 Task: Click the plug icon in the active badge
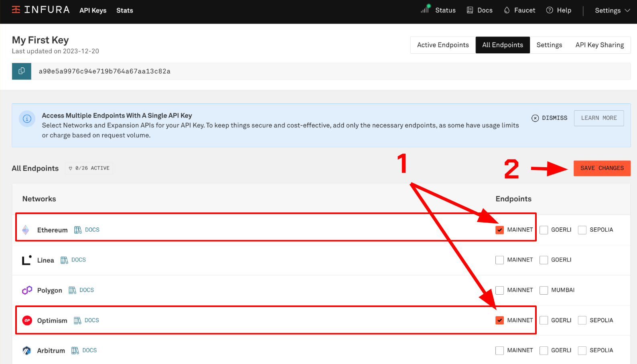(x=71, y=168)
